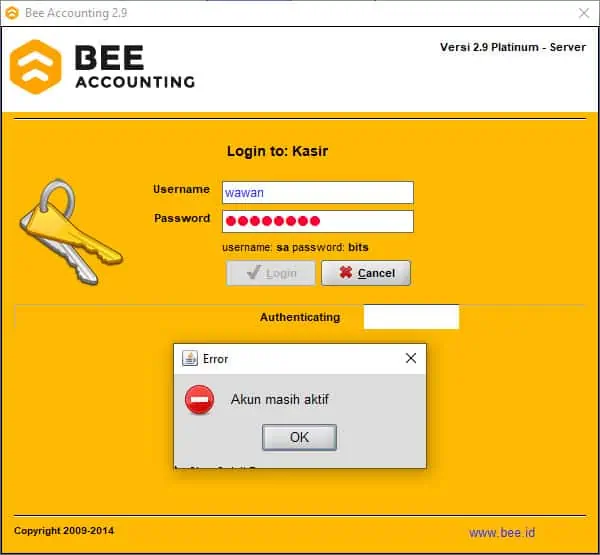The height and width of the screenshot is (555, 600).
Task: Close the Bee Accounting 2.9 window
Action: tap(584, 13)
